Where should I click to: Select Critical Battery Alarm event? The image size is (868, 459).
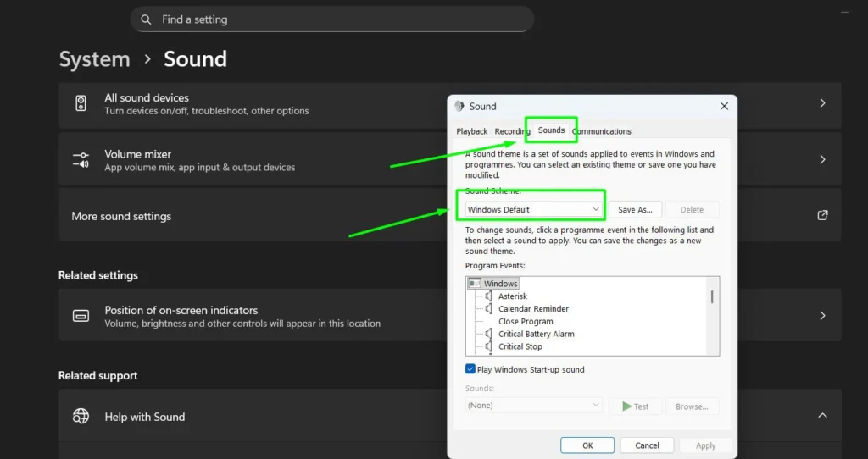pyautogui.click(x=537, y=334)
